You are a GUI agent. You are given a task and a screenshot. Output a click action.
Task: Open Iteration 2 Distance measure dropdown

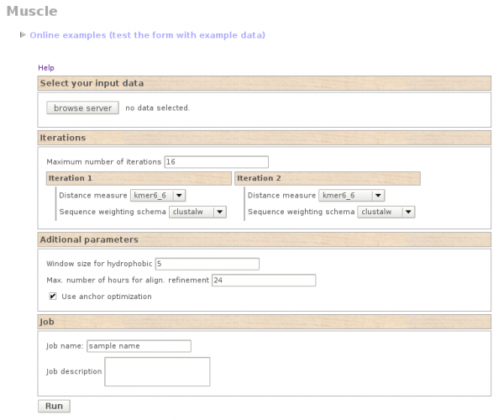(x=352, y=196)
